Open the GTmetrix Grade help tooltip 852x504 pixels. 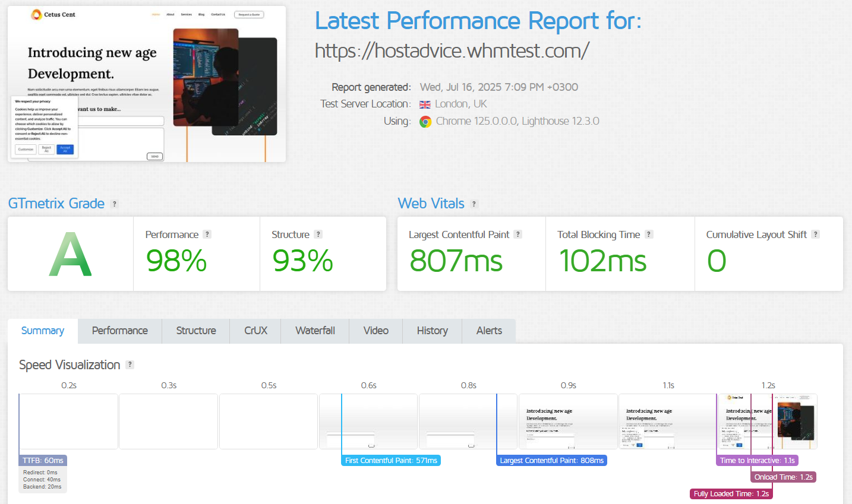pyautogui.click(x=114, y=204)
